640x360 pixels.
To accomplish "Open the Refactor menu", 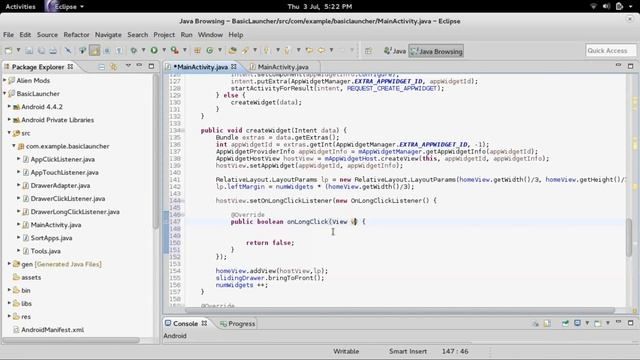I will [x=76, y=35].
